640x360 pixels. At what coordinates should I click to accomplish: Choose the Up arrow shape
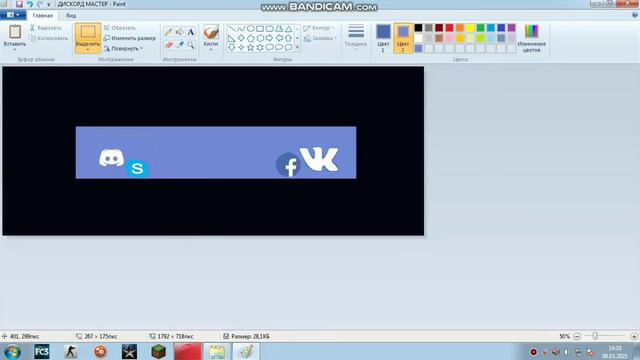point(288,38)
